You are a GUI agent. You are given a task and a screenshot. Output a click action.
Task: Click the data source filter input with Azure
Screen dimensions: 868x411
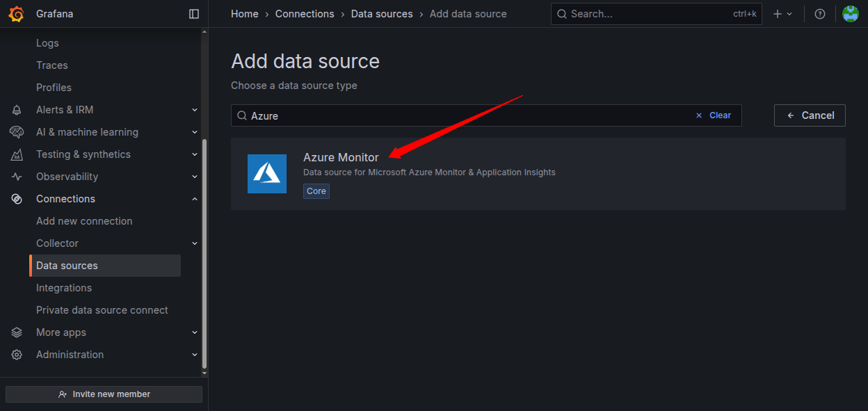(x=486, y=115)
